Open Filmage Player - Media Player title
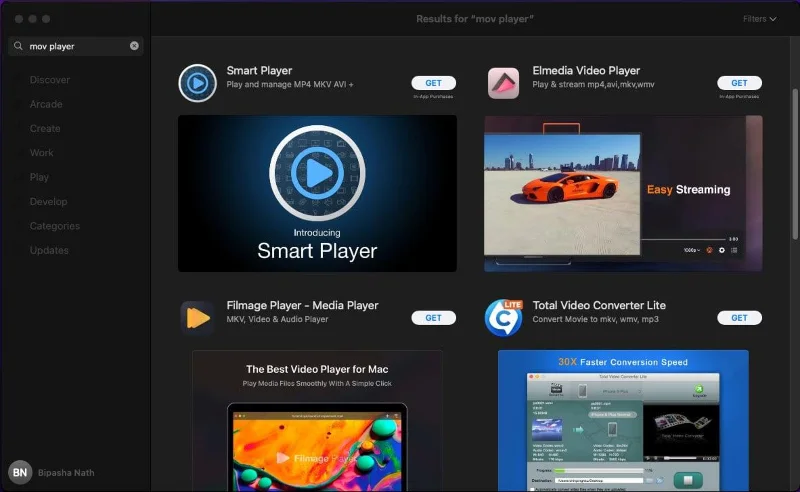This screenshot has height=492, width=800. point(302,305)
